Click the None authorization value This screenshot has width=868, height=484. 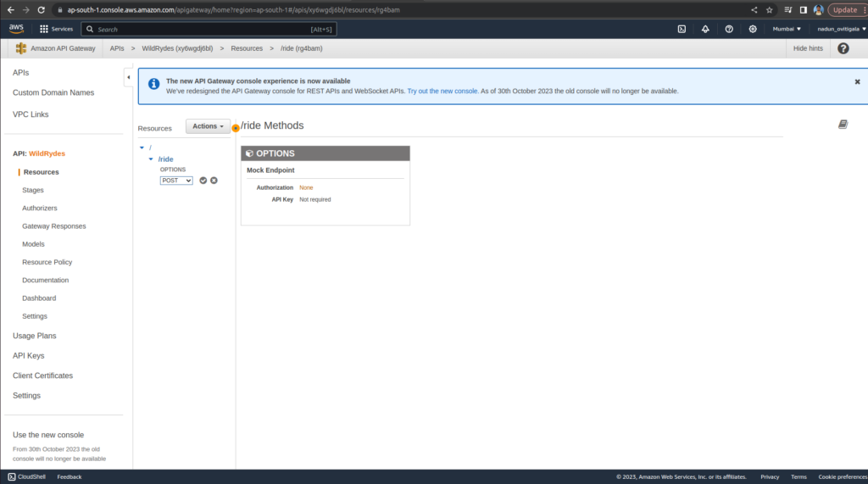306,187
